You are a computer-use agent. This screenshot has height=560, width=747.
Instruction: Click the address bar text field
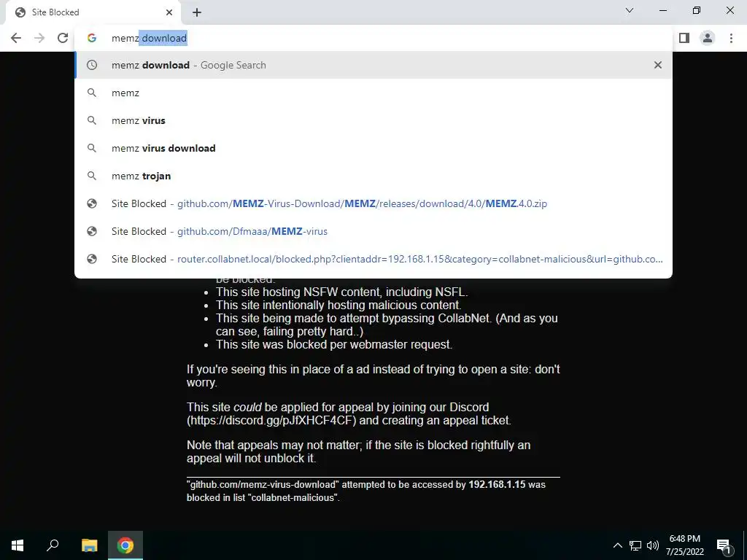coord(373,38)
